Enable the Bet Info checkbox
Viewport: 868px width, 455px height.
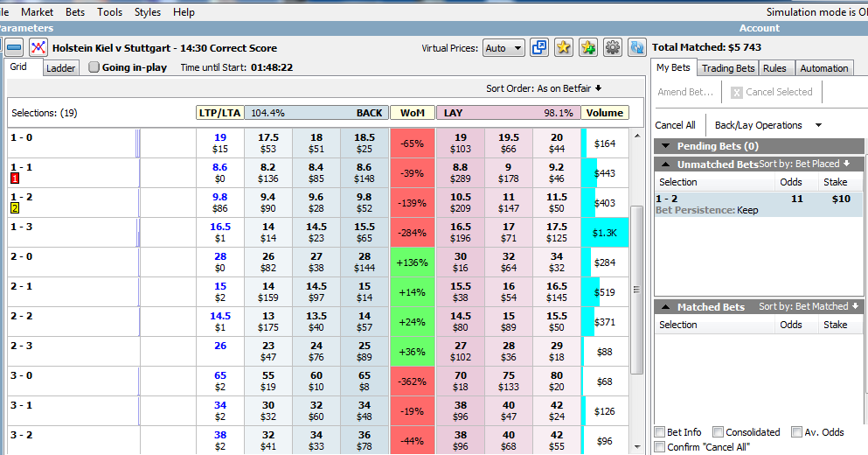[660, 431]
